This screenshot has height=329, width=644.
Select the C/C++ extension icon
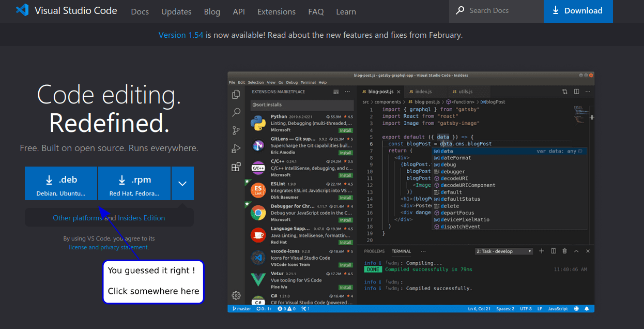tap(258, 168)
